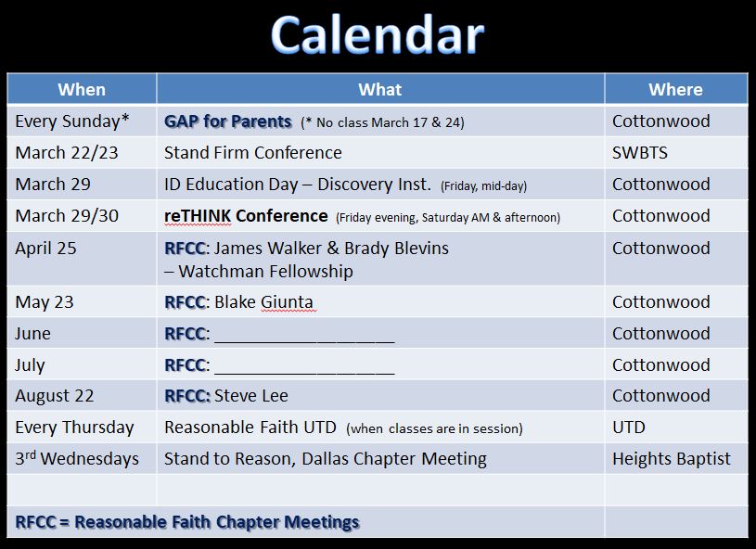Select the "When" column header
The width and height of the screenshot is (756, 549).
82,90
